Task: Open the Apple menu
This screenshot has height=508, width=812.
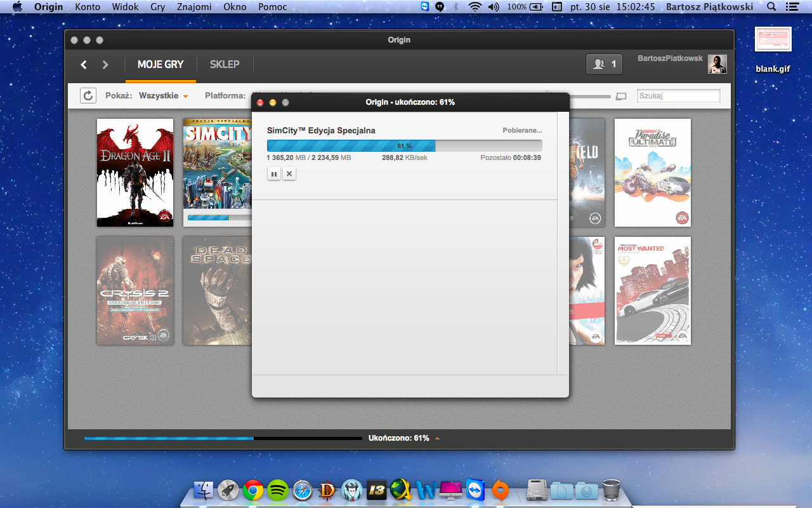Action: [18, 7]
